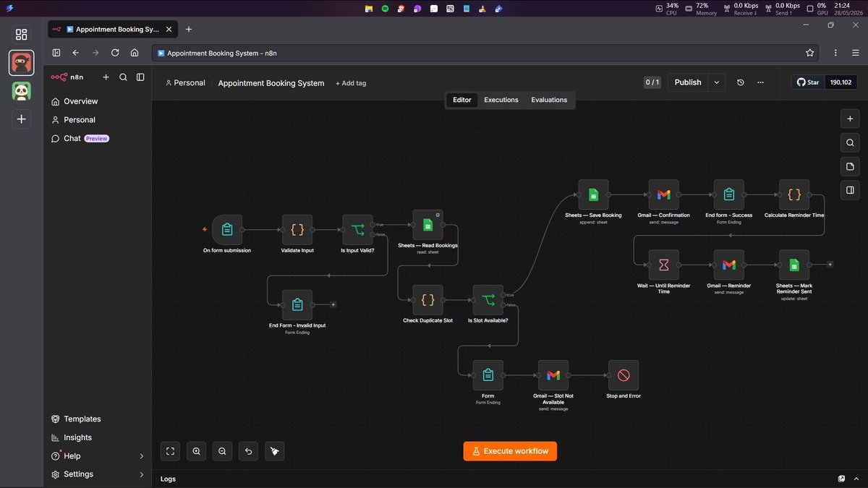Open File Explorer from the taskbar
Image resolution: width=868 pixels, height=488 pixels.
coord(369,9)
